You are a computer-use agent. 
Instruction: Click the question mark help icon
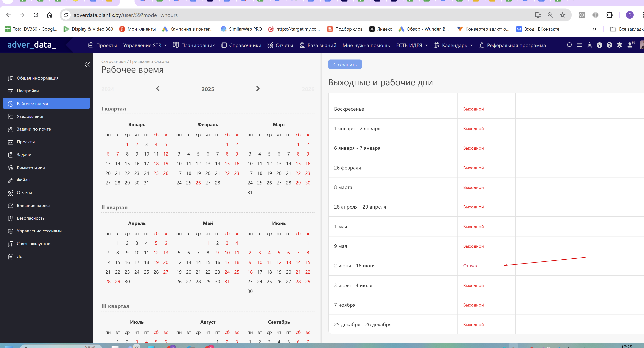point(609,45)
